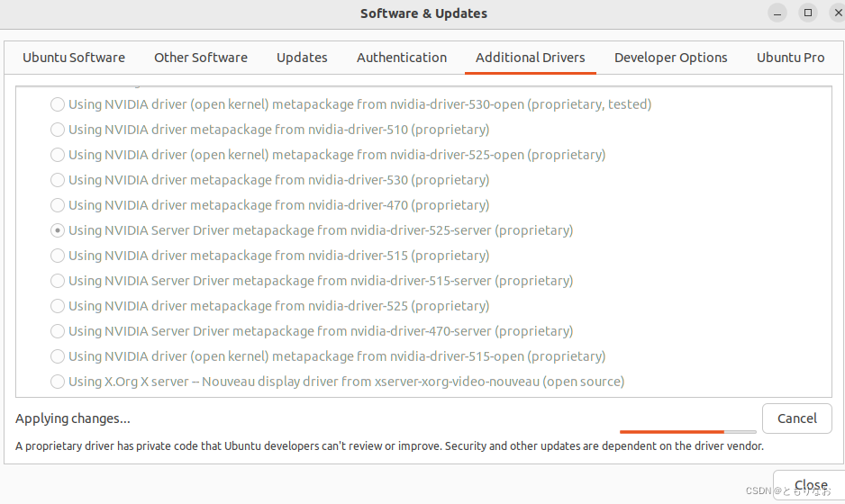Click the proprietary driver notice text
The height and width of the screenshot is (504, 845).
click(x=389, y=446)
